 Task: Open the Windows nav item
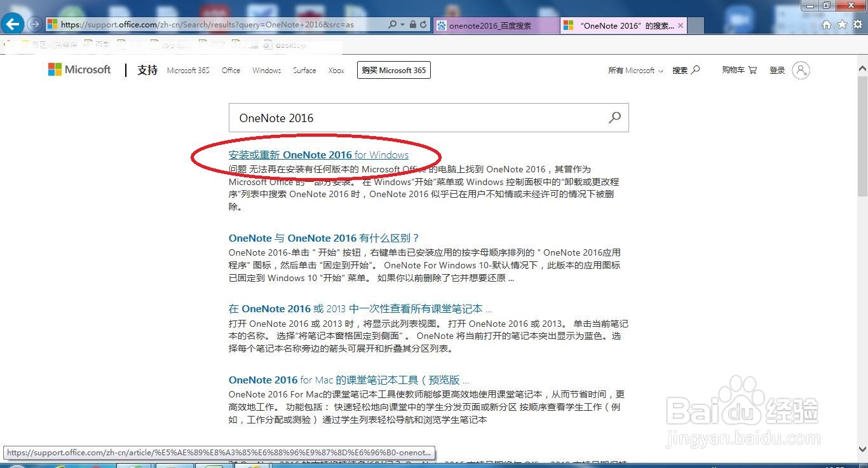(x=266, y=71)
